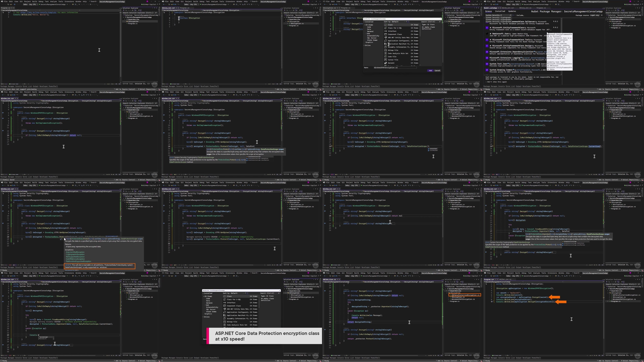Open aspnet author link on DependencyInjection package
This screenshot has width=644, height=362.
pyautogui.click(x=540, y=52)
